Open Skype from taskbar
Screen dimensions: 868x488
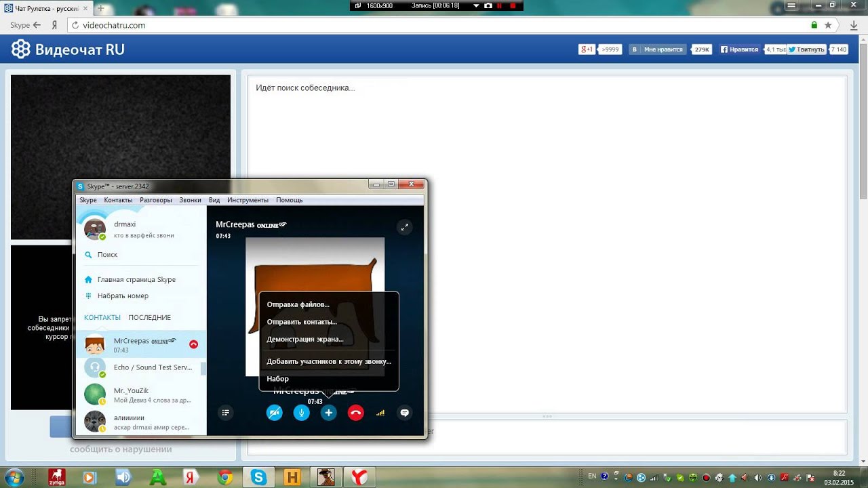point(258,477)
